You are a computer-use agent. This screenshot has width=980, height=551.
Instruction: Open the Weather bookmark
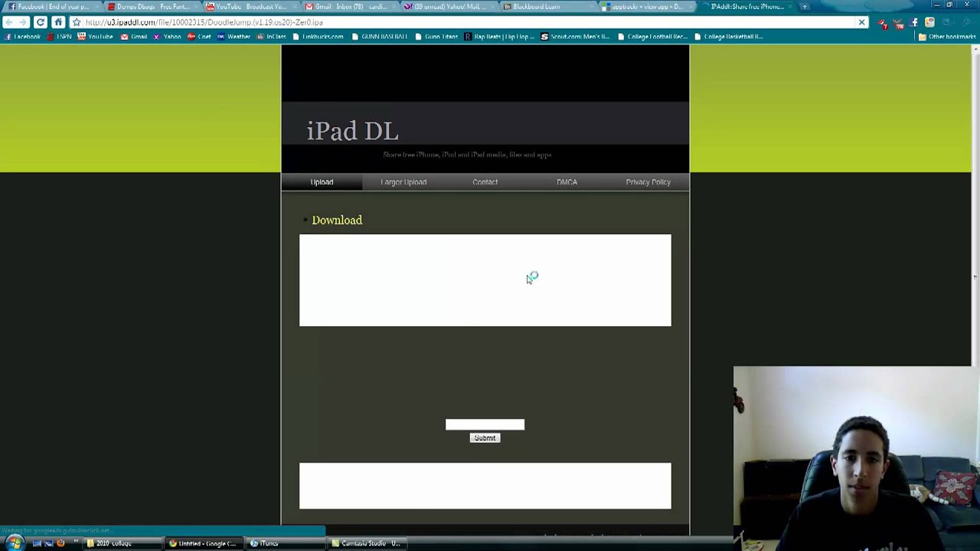(x=234, y=37)
